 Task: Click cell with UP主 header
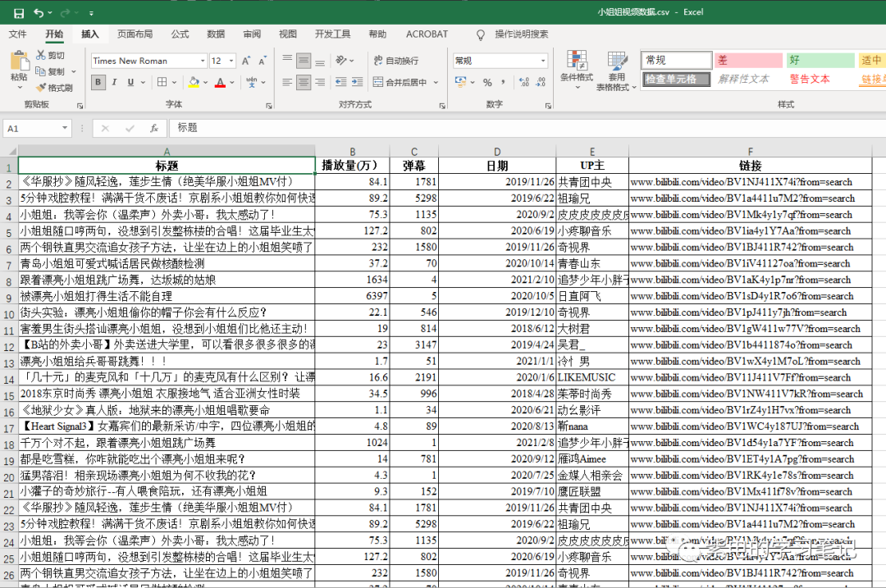coord(592,166)
